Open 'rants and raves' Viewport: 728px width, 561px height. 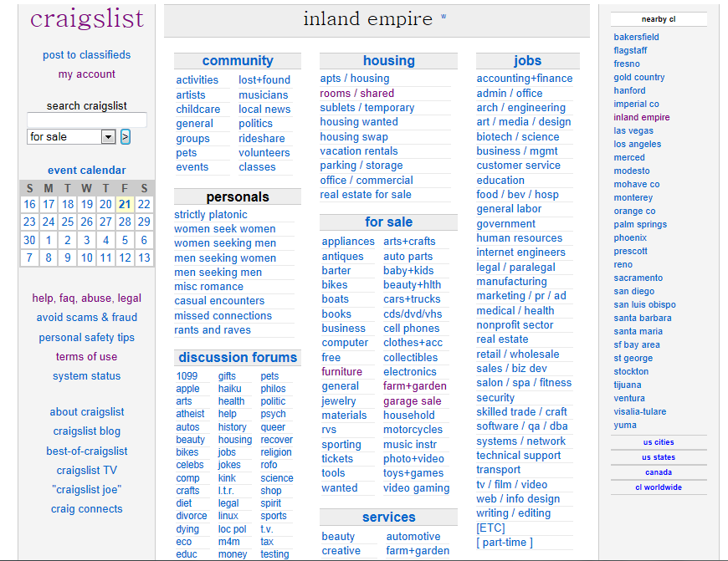tap(213, 330)
